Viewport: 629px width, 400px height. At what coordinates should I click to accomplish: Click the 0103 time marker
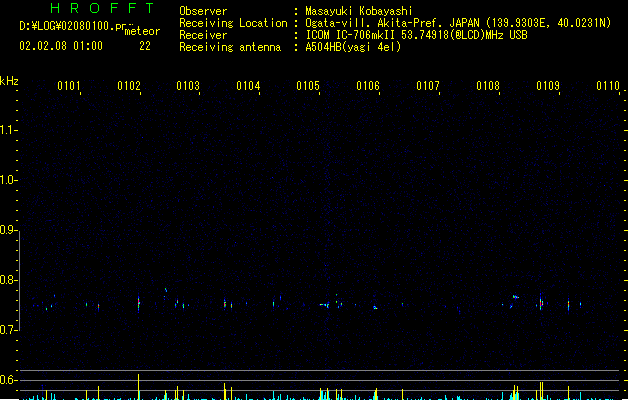point(188,85)
